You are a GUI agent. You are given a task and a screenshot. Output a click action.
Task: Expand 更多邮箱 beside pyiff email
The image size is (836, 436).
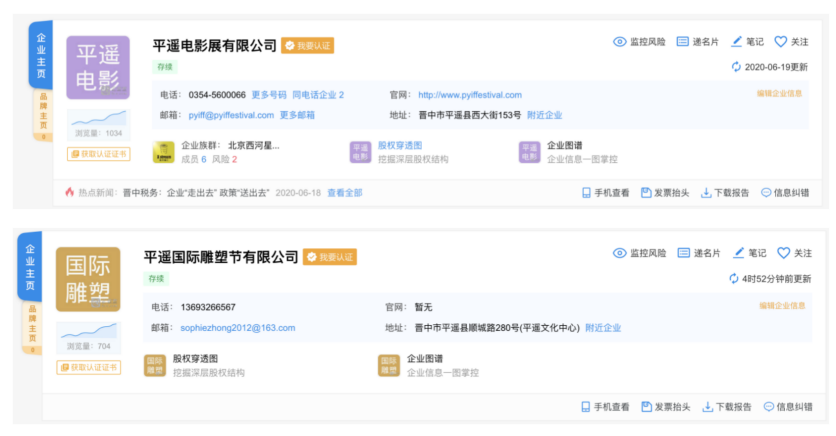[x=297, y=115]
